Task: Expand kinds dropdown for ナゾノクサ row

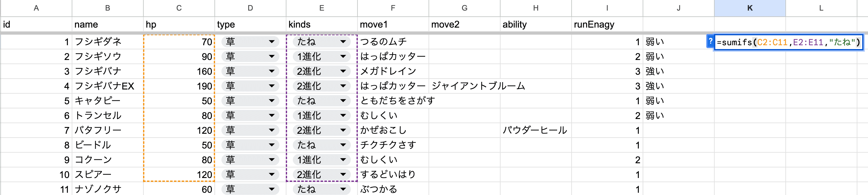Action: pyautogui.click(x=343, y=189)
